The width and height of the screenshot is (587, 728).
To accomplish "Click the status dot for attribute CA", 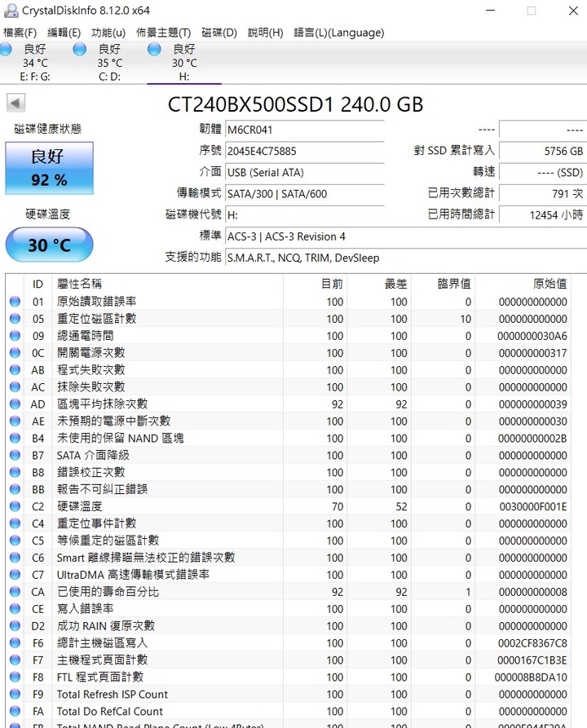I will [x=15, y=592].
